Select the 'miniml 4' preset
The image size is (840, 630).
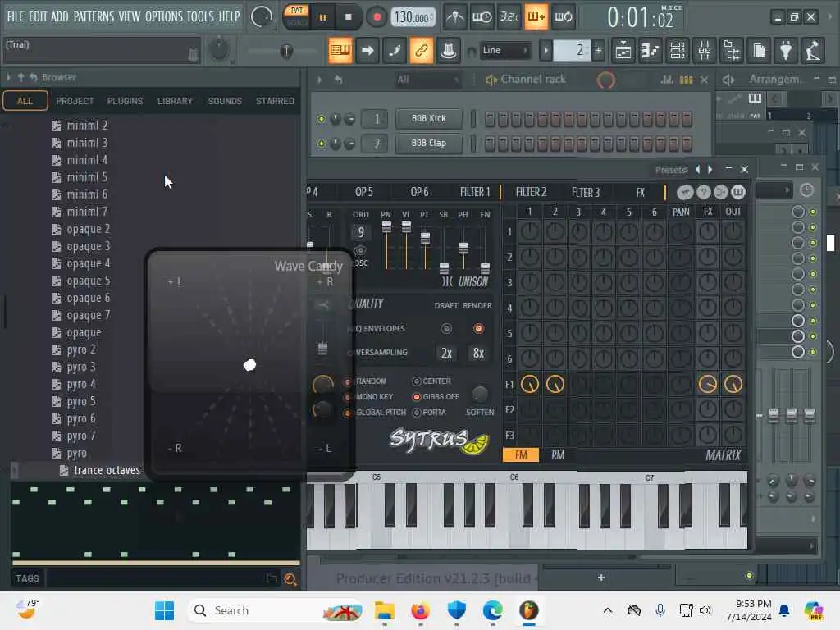coord(87,160)
